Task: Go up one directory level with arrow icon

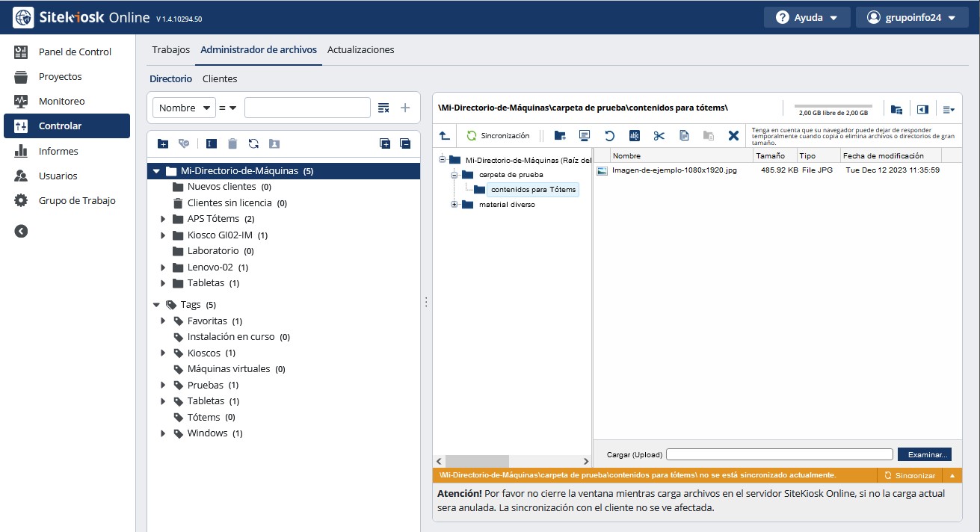Action: pyautogui.click(x=444, y=135)
